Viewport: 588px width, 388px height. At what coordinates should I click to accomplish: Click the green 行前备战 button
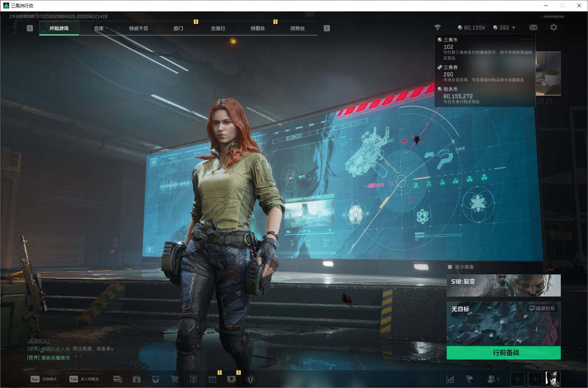tap(504, 352)
